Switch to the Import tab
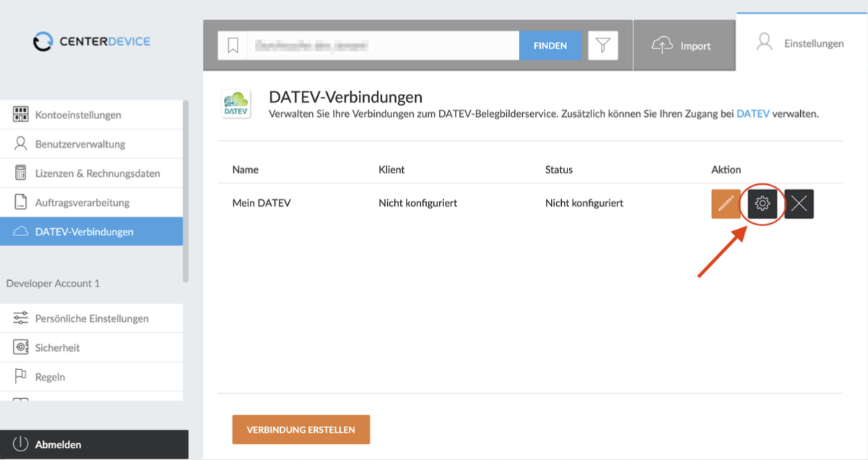 pyautogui.click(x=685, y=45)
